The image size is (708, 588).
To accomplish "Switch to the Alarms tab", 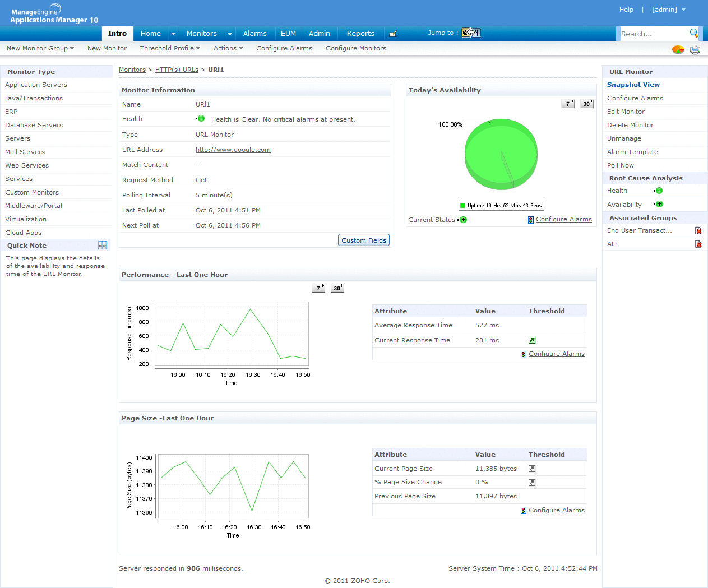I will [254, 34].
